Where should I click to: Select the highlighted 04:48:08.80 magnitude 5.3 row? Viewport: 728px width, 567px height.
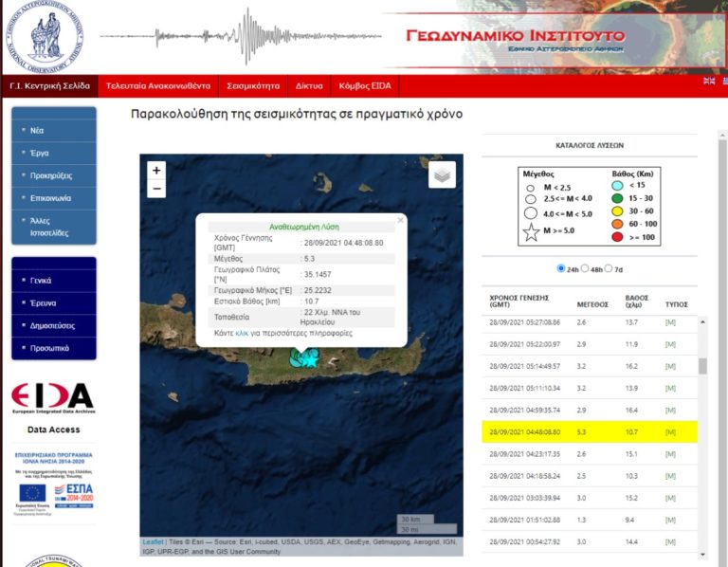click(x=590, y=431)
